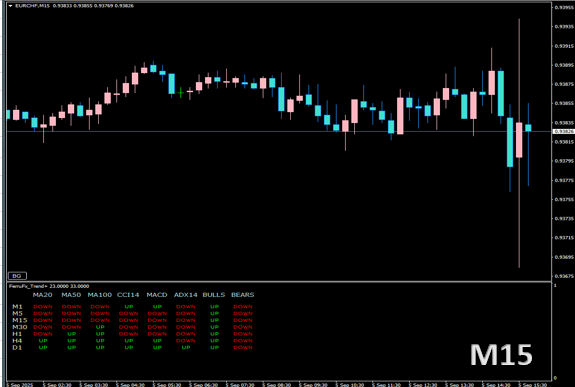Click the 5 Sep 15:30 time label

[533, 385]
